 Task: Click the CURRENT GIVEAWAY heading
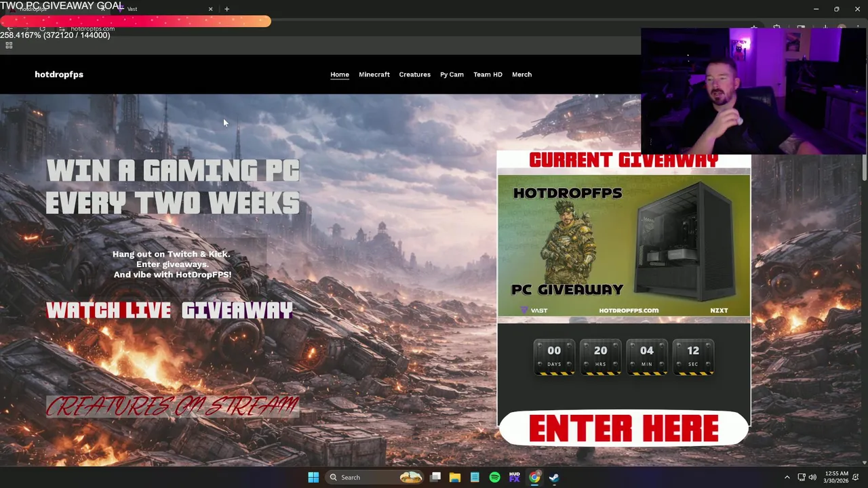[624, 160]
